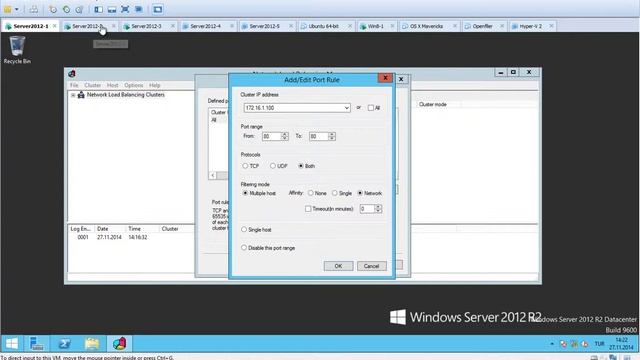Click the Windows Start button

tap(11, 344)
